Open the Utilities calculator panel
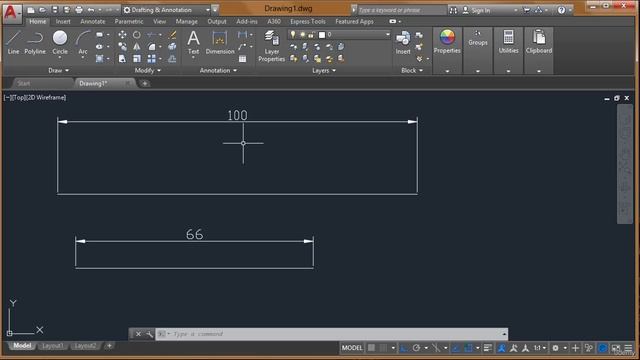Image resolution: width=640 pixels, height=360 pixels. pyautogui.click(x=508, y=42)
